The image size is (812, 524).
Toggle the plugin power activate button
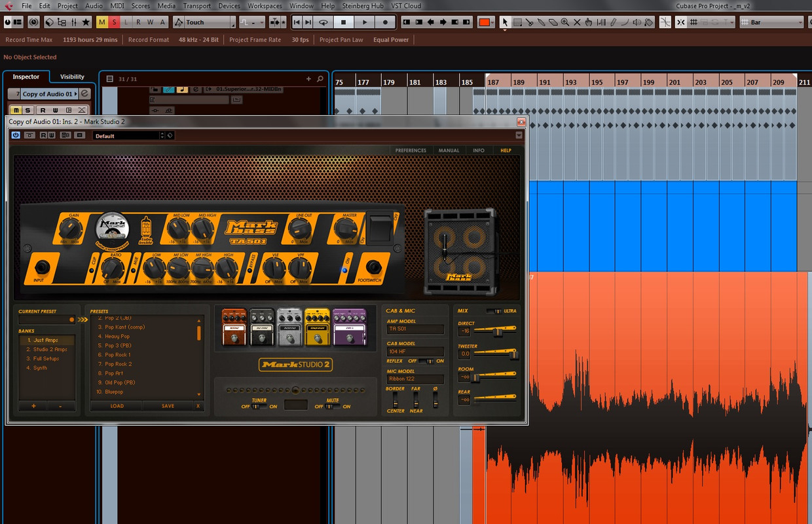(x=16, y=136)
